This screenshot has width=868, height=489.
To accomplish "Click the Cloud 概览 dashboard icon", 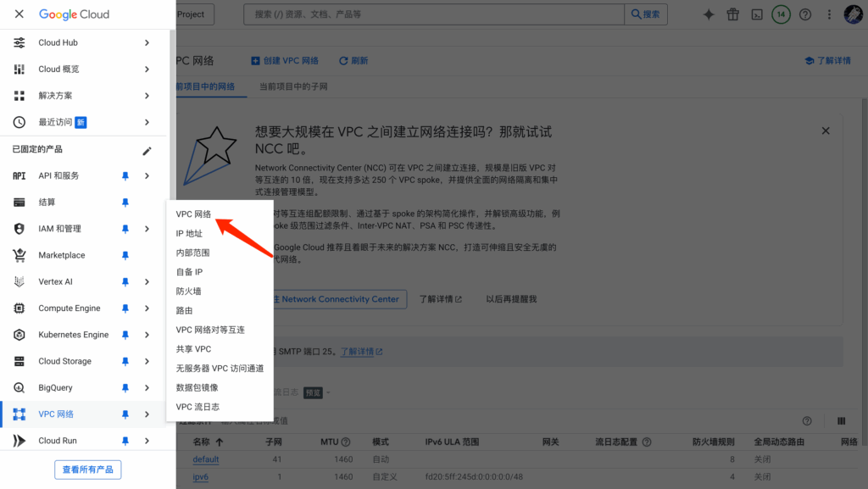I will click(x=19, y=69).
